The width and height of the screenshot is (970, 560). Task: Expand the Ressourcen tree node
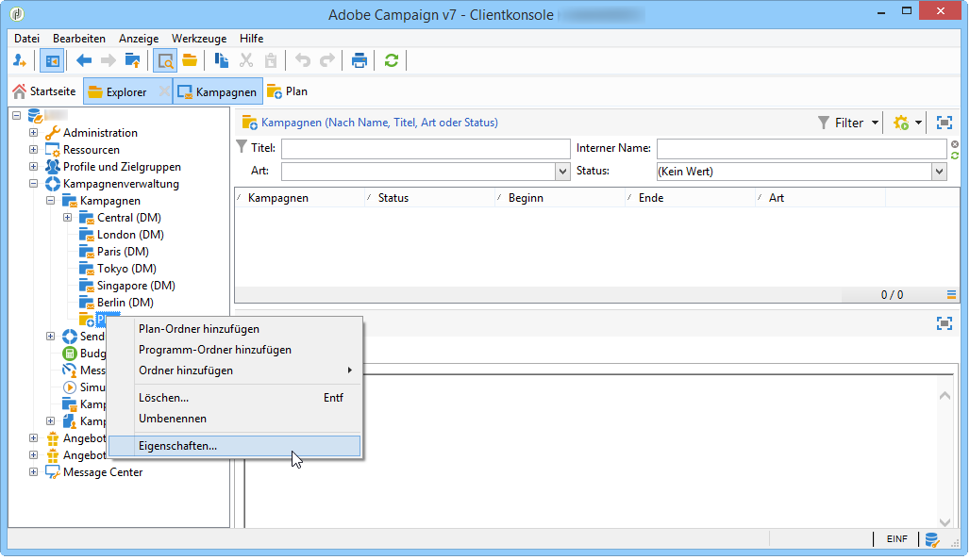(33, 150)
